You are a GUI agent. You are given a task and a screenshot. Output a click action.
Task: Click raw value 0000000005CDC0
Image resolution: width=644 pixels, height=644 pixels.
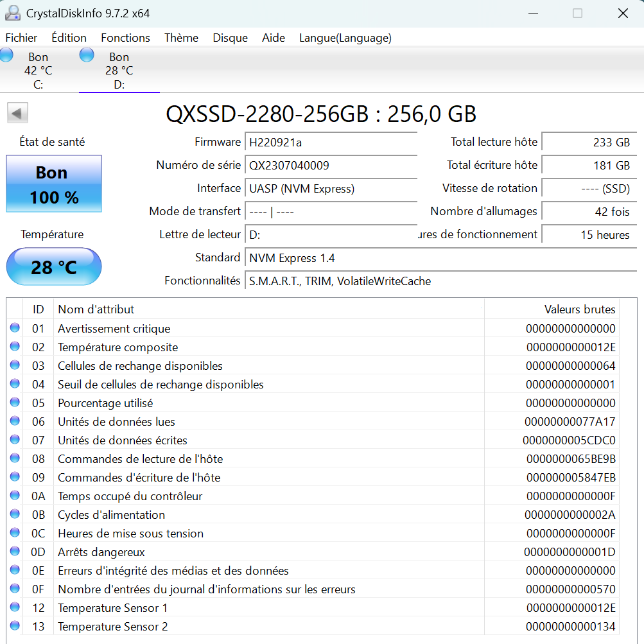[569, 440]
